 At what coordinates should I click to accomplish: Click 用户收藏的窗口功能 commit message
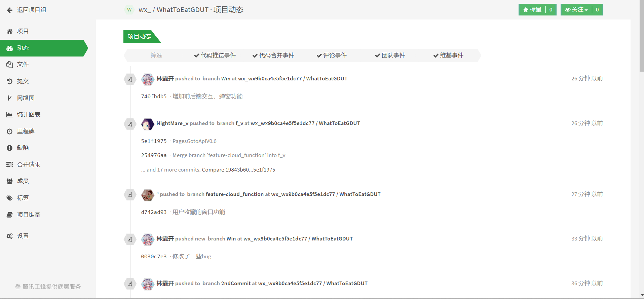[199, 212]
